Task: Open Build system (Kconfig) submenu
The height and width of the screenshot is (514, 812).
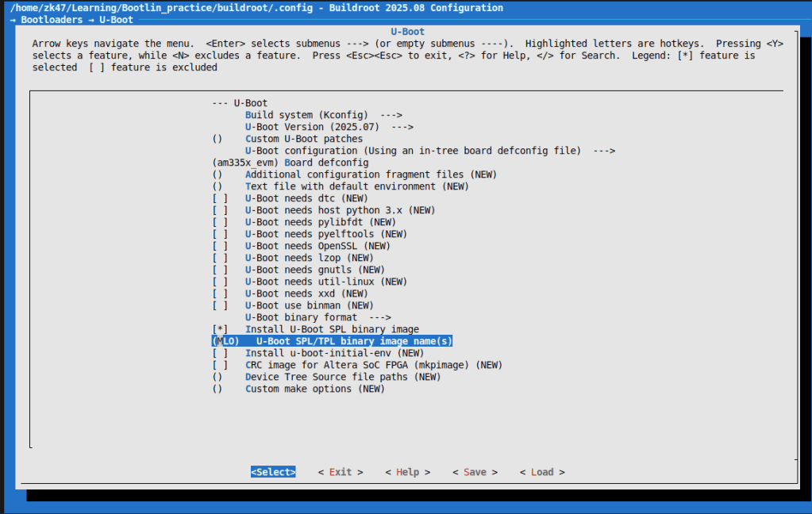Action: pyautogui.click(x=323, y=115)
